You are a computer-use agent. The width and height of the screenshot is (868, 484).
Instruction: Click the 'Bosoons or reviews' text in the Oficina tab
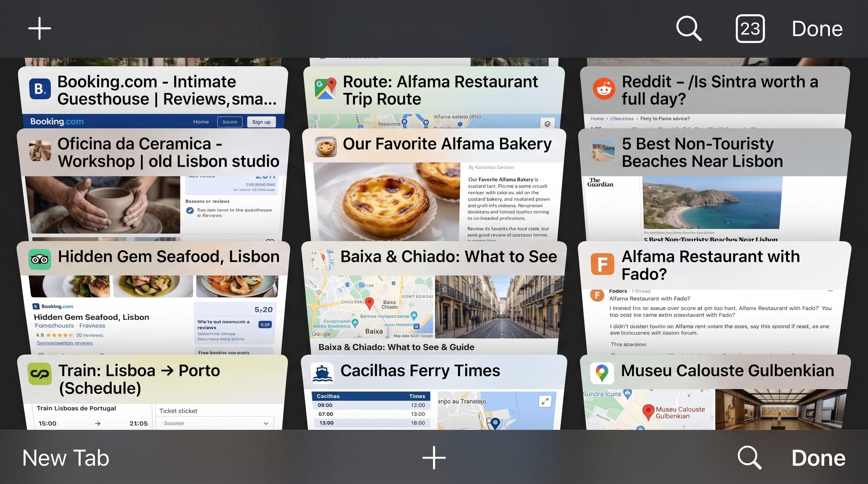[x=207, y=201]
